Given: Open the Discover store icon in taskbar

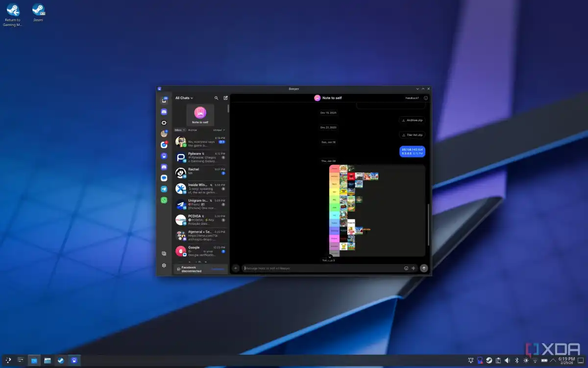Looking at the screenshot, I should (x=34, y=361).
